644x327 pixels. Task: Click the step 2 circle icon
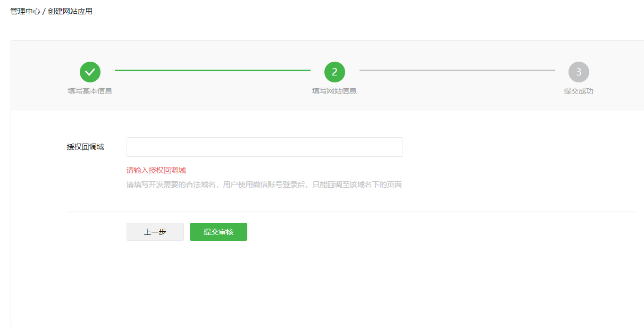[x=334, y=72]
